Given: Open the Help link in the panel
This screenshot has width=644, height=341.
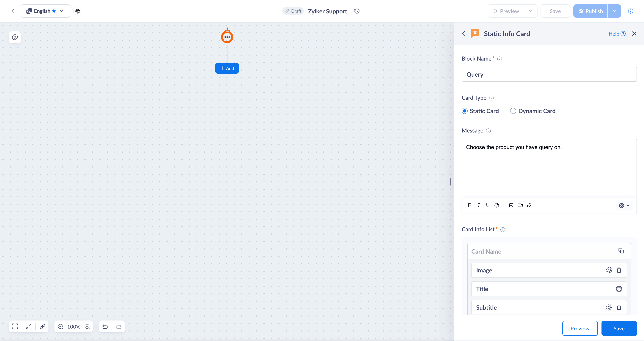Looking at the screenshot, I should click(617, 34).
